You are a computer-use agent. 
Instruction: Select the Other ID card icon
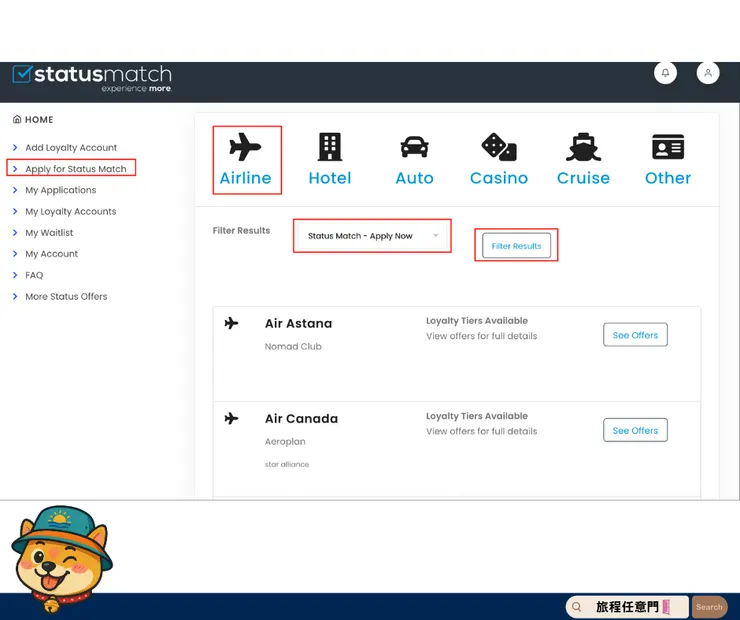668,147
